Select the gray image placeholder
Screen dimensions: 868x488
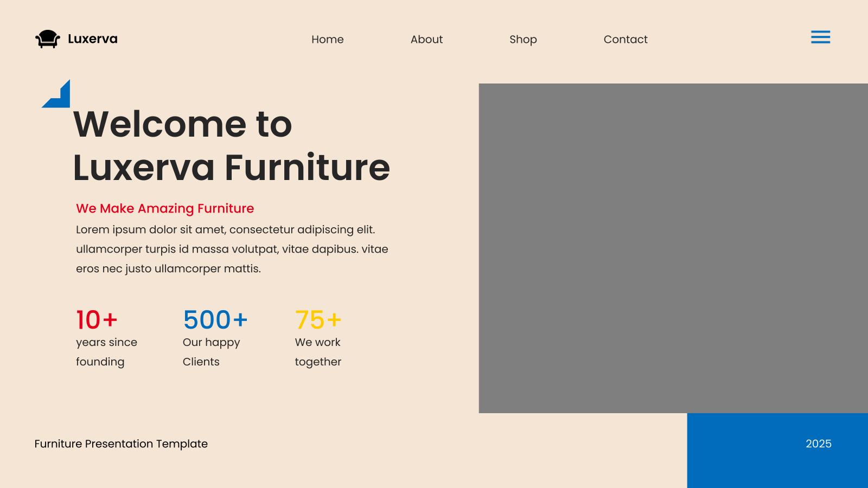click(x=673, y=248)
